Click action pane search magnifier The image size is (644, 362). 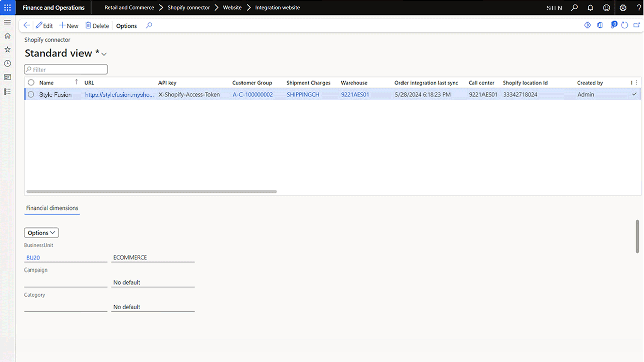[149, 25]
